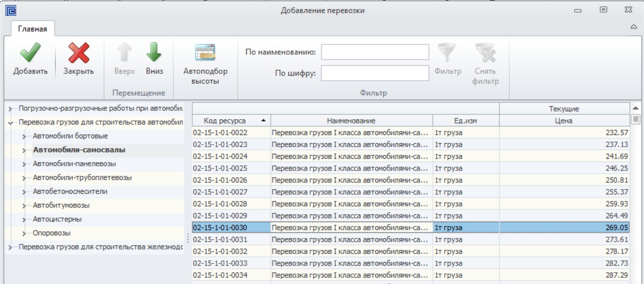
Task: Click the Снять фильтр icon
Action: coord(485,53)
